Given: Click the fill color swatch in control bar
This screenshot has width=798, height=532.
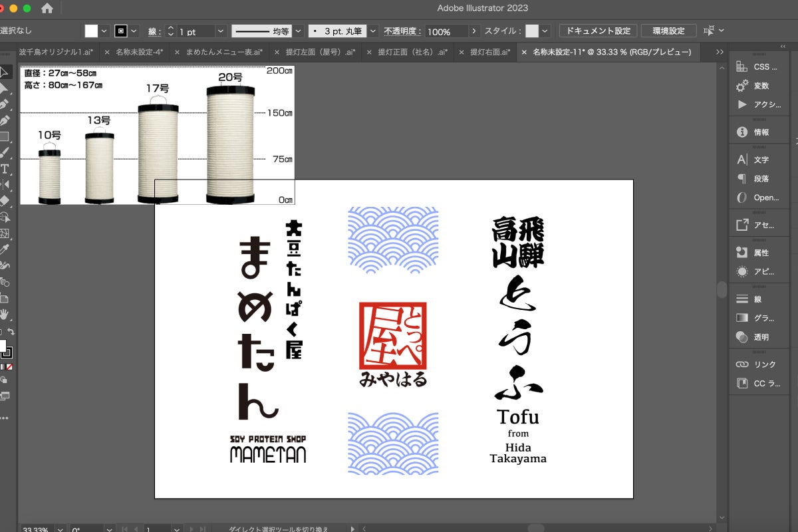Looking at the screenshot, I should tap(91, 31).
